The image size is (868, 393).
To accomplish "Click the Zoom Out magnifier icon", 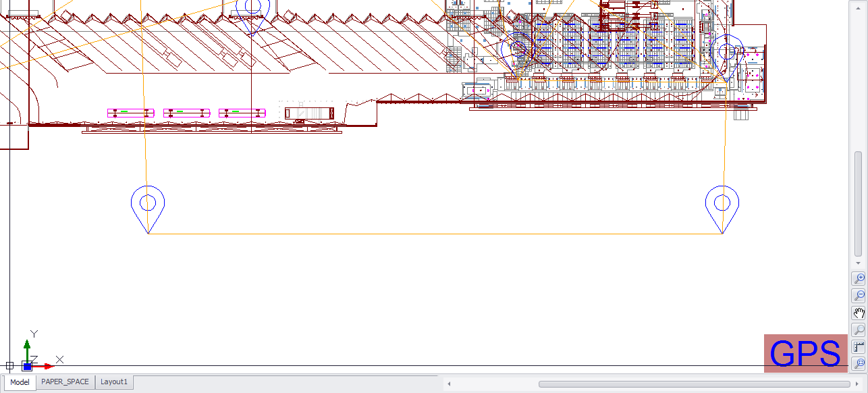I will click(859, 296).
